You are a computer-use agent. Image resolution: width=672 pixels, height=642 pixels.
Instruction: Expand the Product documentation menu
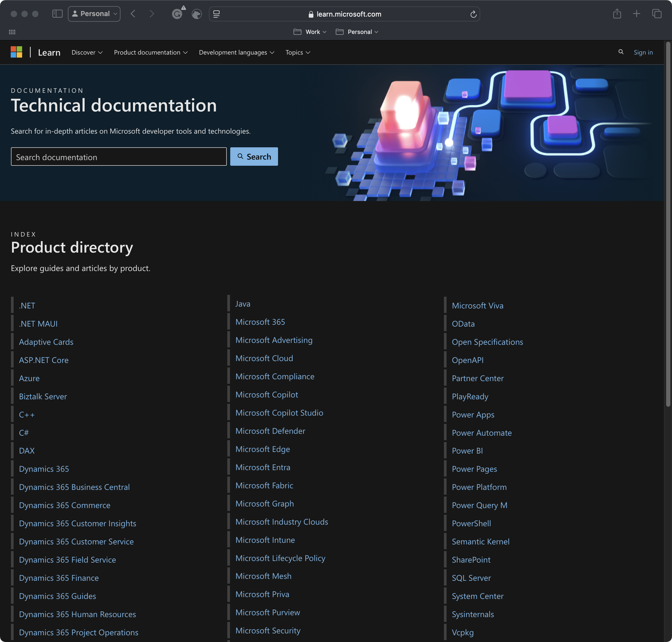pos(151,52)
